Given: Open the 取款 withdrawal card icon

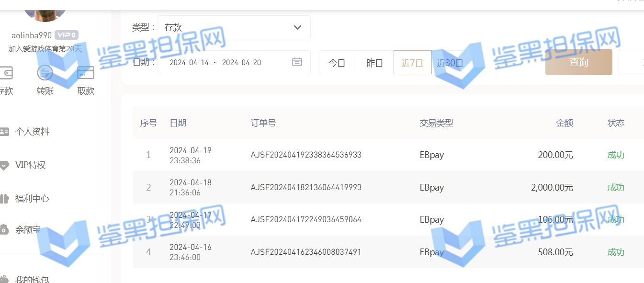Looking at the screenshot, I should click(x=86, y=73).
